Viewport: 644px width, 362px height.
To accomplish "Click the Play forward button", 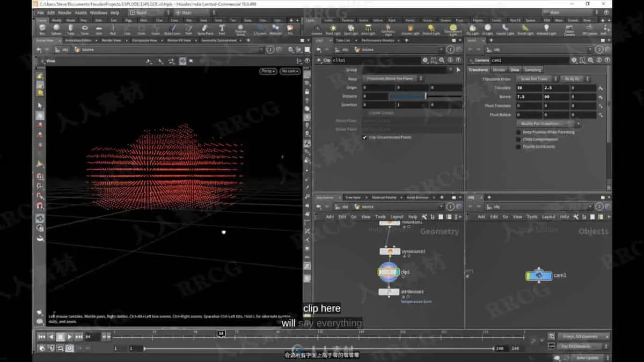I will click(x=69, y=336).
